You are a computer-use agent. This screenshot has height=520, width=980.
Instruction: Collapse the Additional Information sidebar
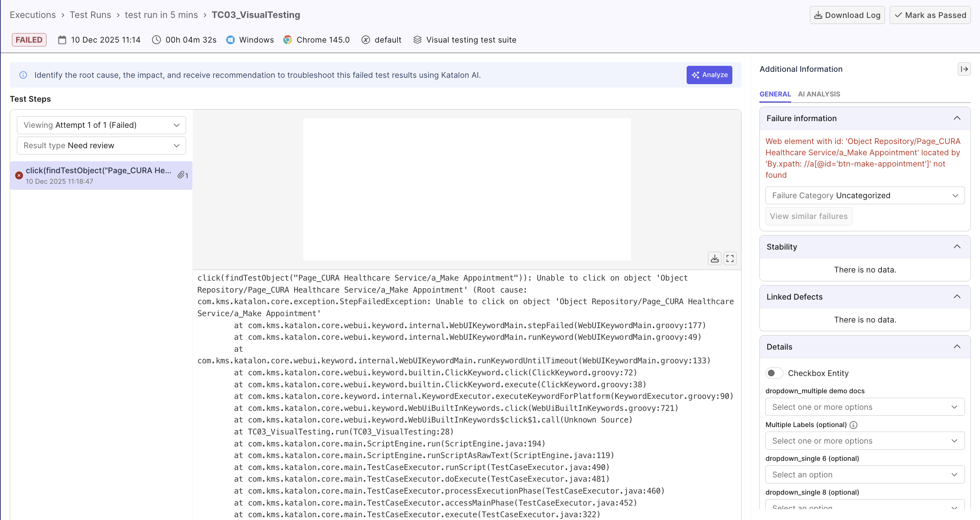pos(965,69)
